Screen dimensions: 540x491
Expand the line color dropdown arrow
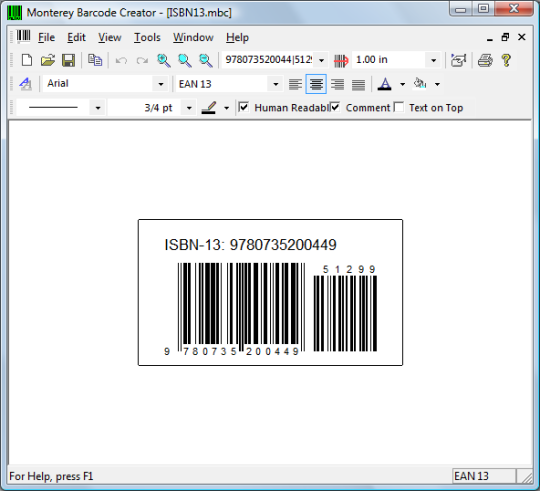point(226,108)
